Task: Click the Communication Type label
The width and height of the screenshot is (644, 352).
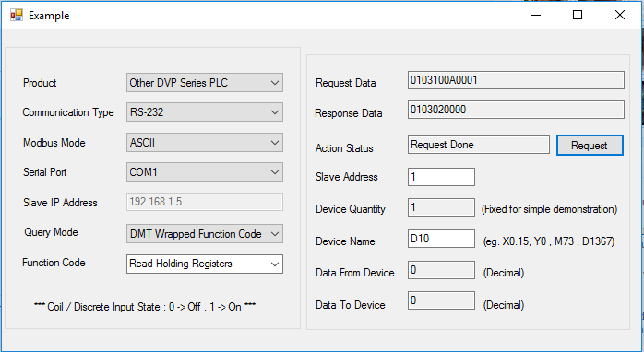Action: tap(68, 112)
